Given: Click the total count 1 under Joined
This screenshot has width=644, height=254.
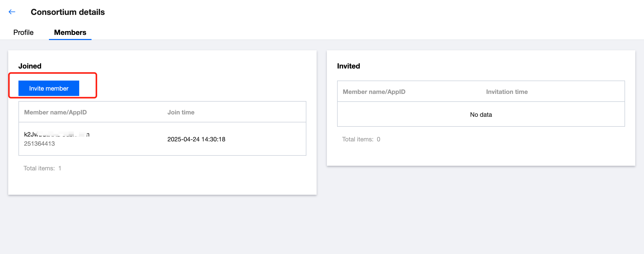Looking at the screenshot, I should pos(60,168).
